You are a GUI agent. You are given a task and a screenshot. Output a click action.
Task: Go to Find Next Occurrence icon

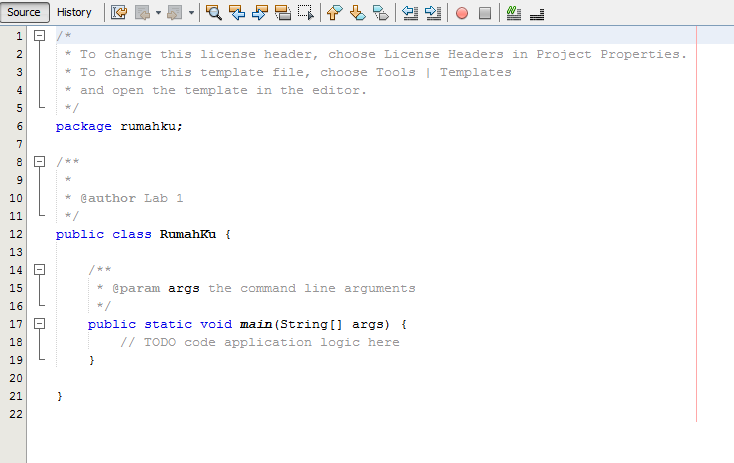pyautogui.click(x=260, y=13)
